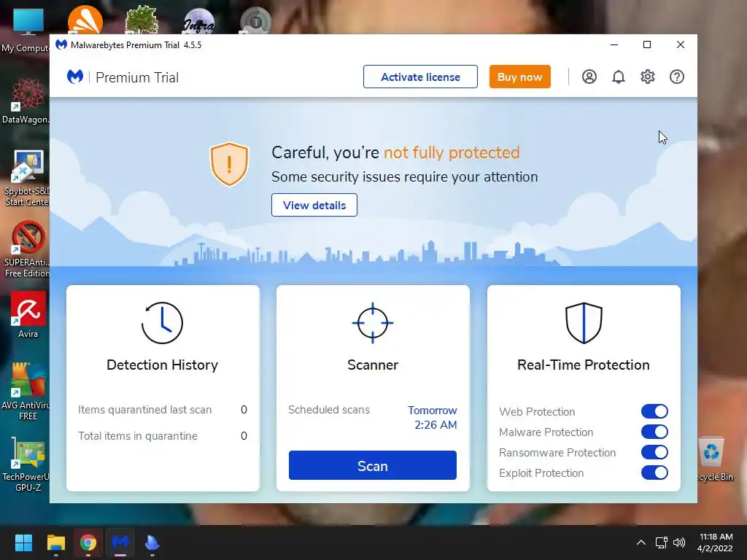Open the Real-Time Protection card title
Viewport: 747px width, 560px height.
click(x=584, y=365)
